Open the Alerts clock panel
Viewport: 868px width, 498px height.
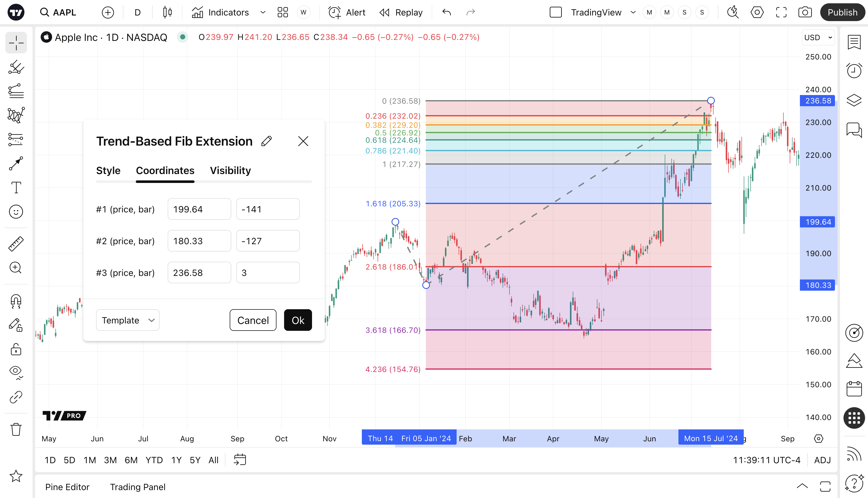[854, 71]
